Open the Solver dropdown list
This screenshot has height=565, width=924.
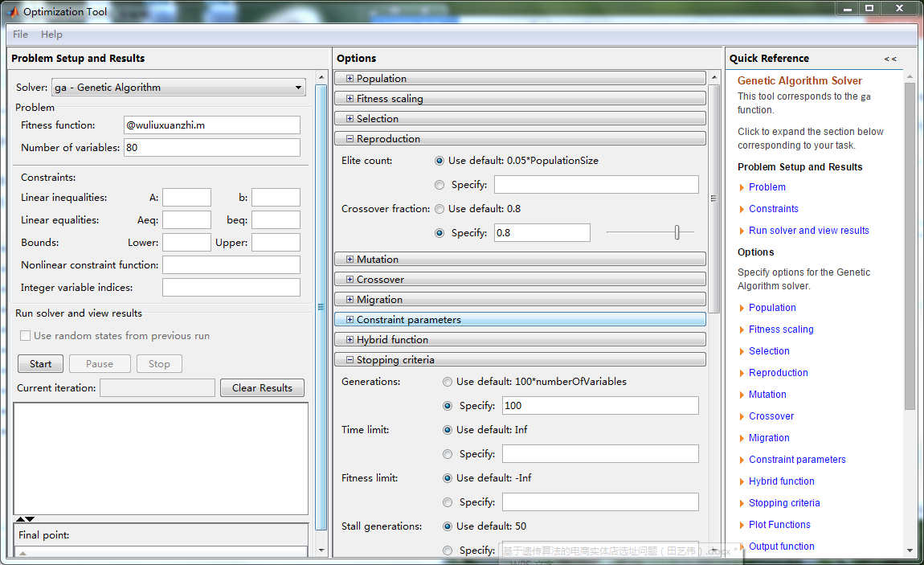(298, 88)
